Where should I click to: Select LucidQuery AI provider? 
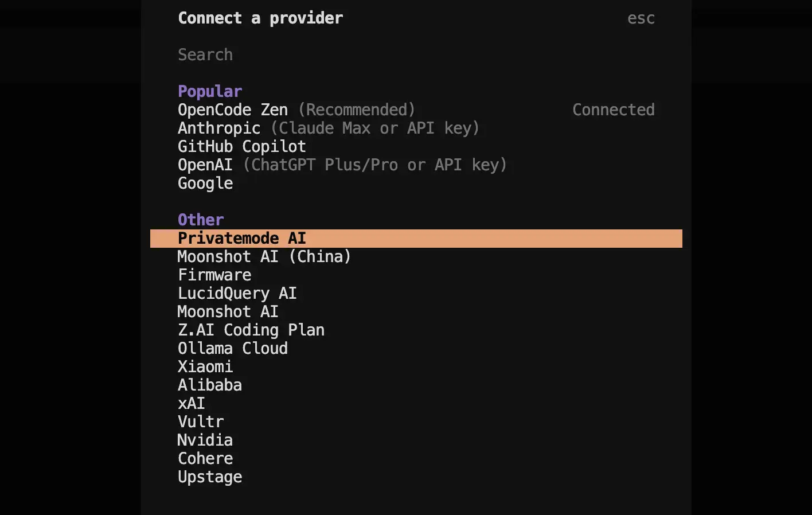point(237,293)
